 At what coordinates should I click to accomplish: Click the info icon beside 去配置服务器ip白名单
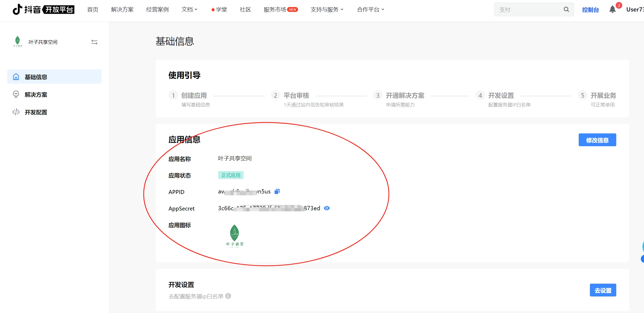(228, 296)
